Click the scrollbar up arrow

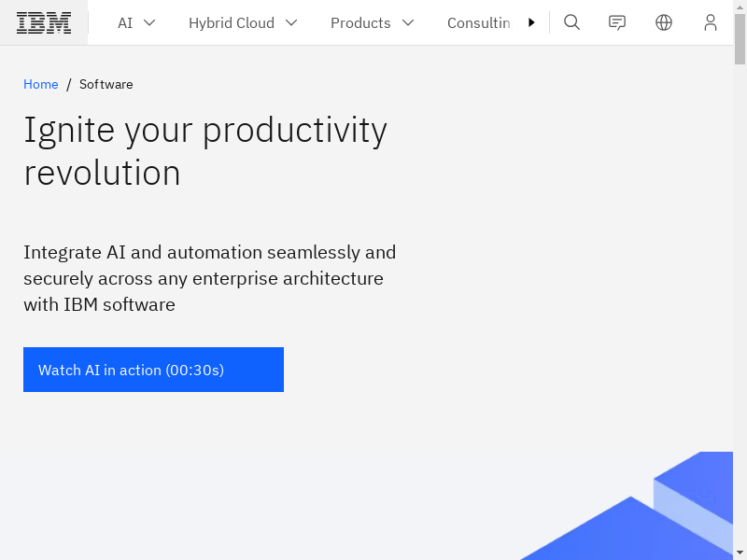[740, 7]
